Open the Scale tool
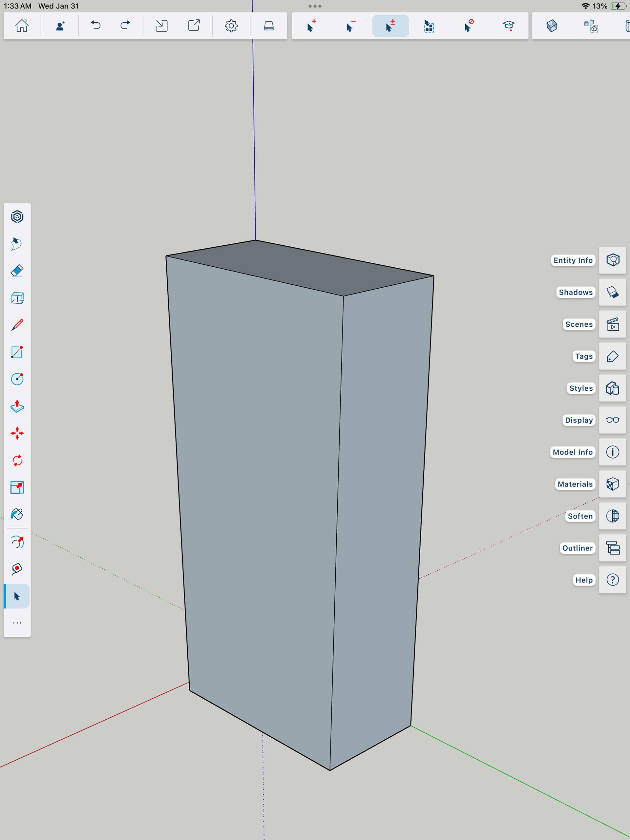 click(x=17, y=487)
